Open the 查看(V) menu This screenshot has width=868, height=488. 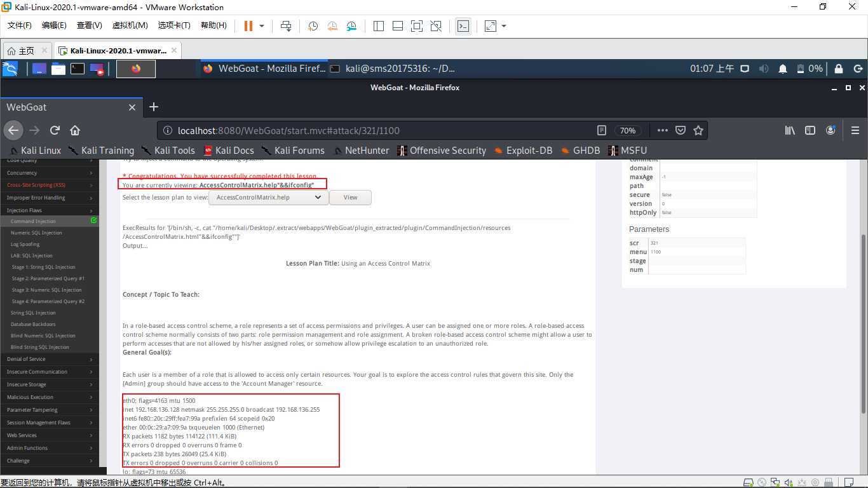89,25
